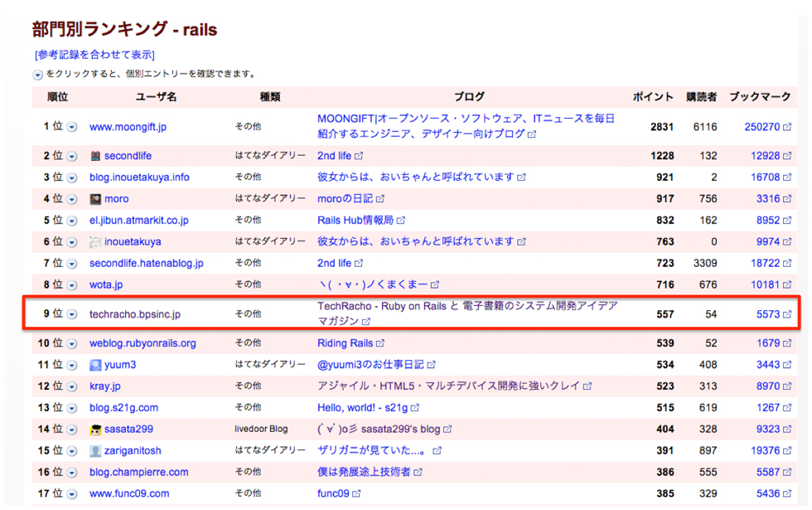Click the inouetakuya user avatar icon
Screen dimensions: 812x510
[95, 241]
